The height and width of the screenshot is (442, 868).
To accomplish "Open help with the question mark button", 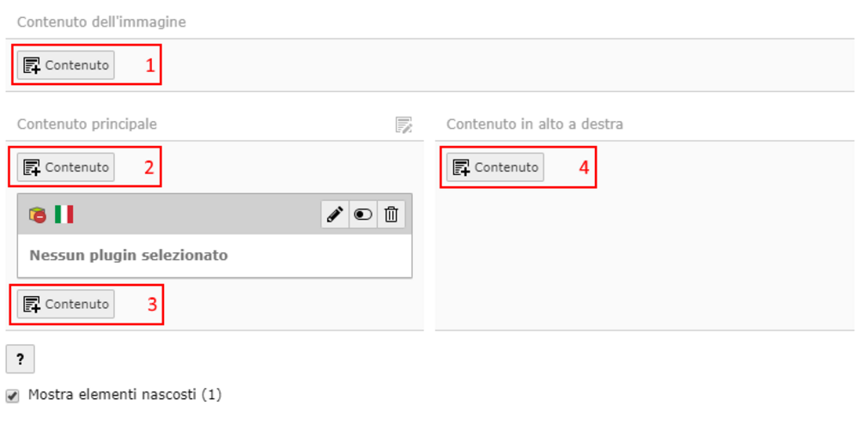I will point(21,359).
